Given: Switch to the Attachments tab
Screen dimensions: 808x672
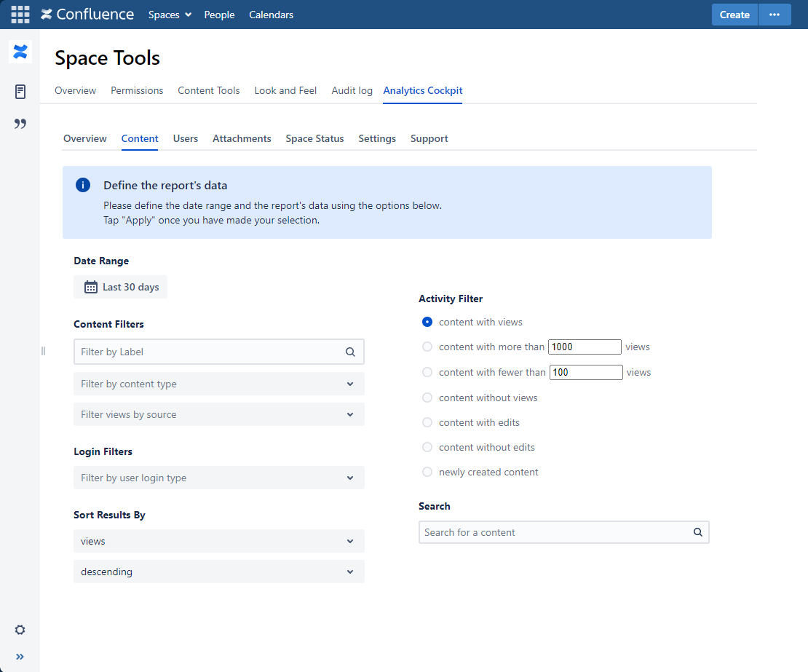Looking at the screenshot, I should [x=242, y=138].
